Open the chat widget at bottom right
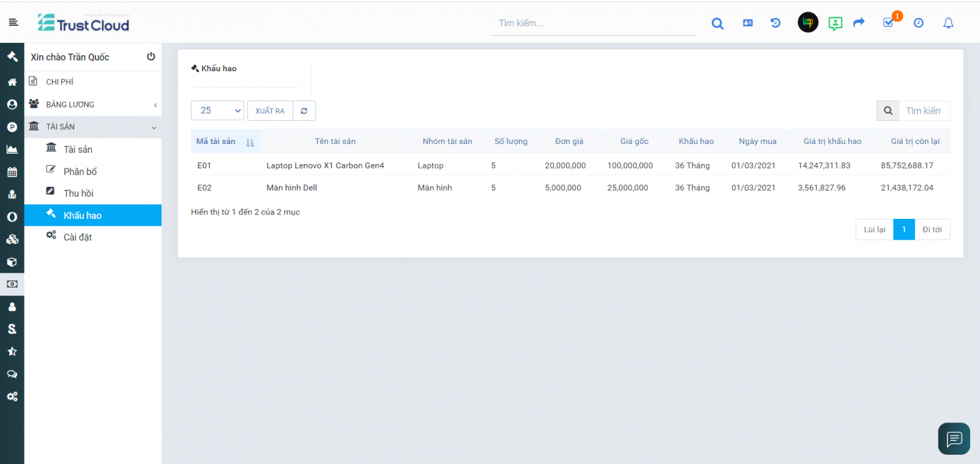980x464 pixels. coord(954,438)
